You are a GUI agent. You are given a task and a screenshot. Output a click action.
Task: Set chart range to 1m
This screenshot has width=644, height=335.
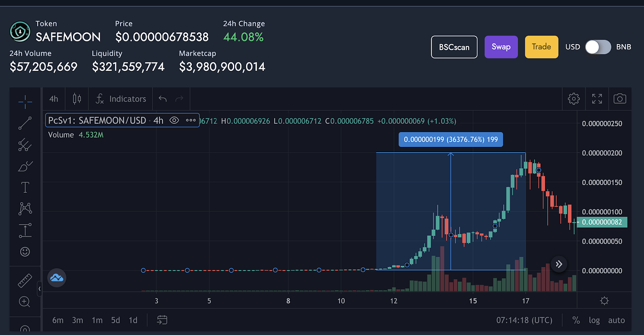tap(97, 320)
